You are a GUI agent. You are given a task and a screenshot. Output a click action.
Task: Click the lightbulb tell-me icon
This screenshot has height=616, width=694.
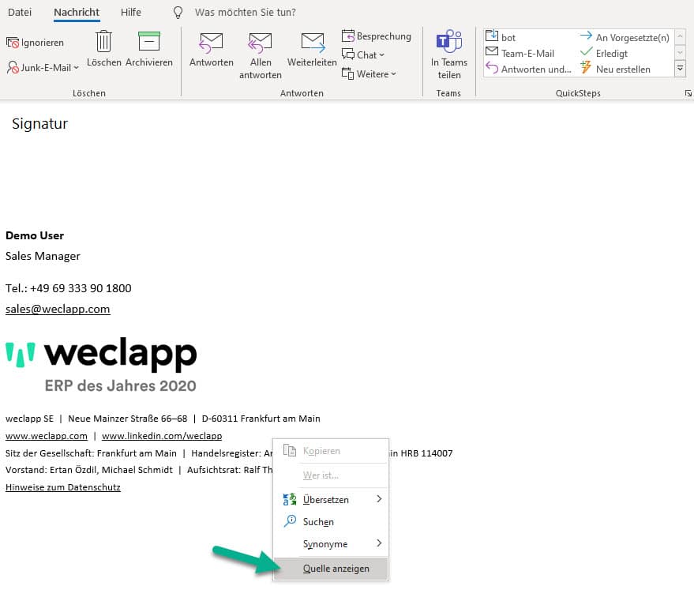coord(178,13)
